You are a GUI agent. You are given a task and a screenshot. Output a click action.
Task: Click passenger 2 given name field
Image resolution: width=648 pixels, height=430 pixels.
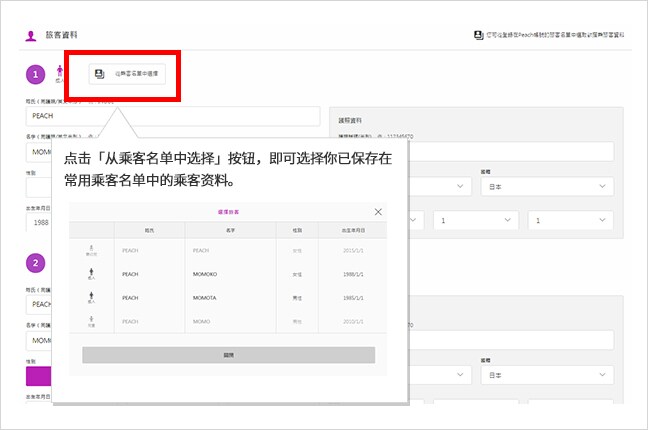pos(39,340)
